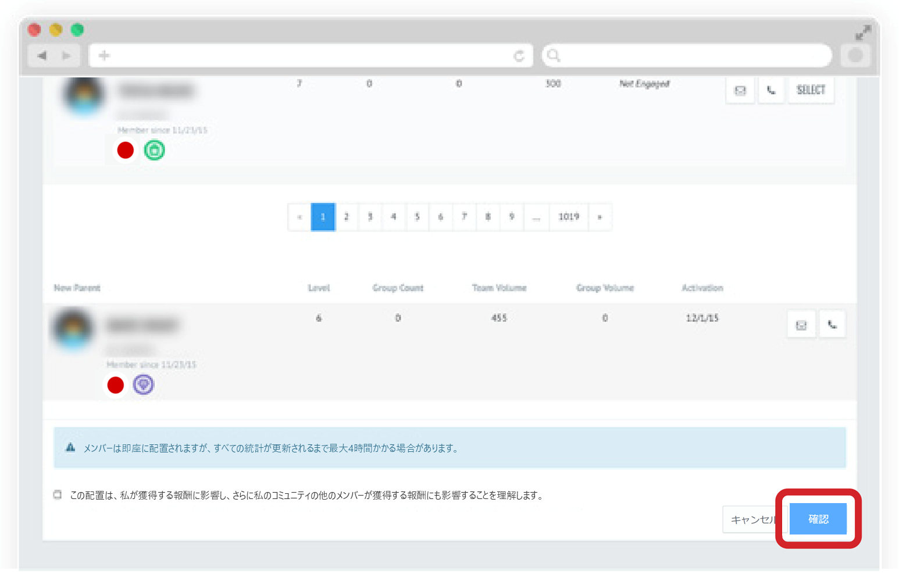Click the browser search field
The image size is (899, 588).
coord(687,56)
